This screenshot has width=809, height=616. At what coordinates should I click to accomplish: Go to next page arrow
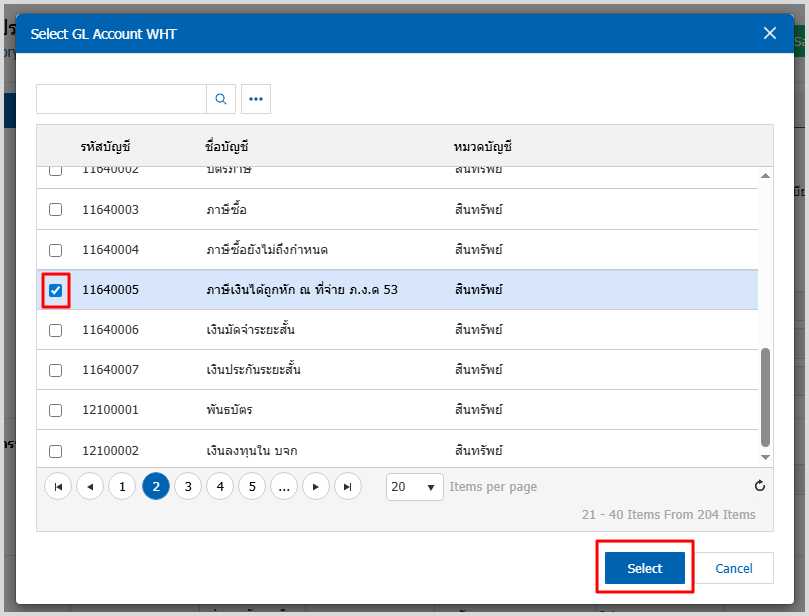coord(316,487)
